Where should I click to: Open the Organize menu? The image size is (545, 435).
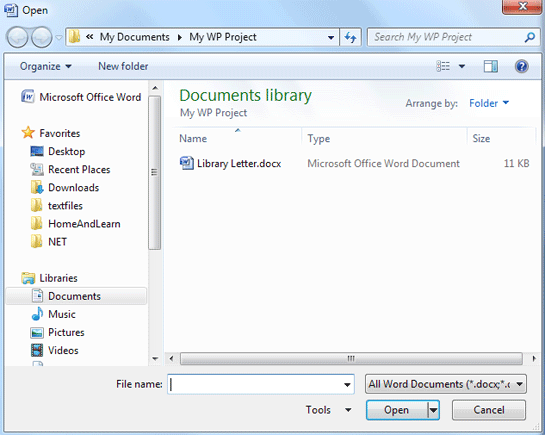coord(46,66)
